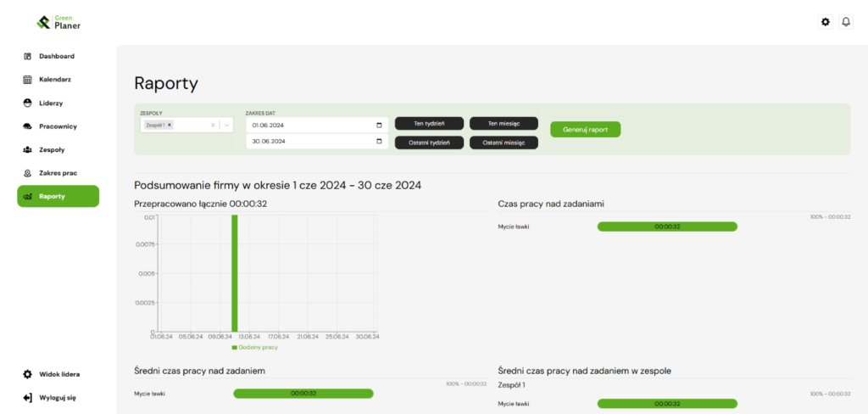Click the 30.06.24 axis label
The image size is (868, 414).
tap(367, 336)
